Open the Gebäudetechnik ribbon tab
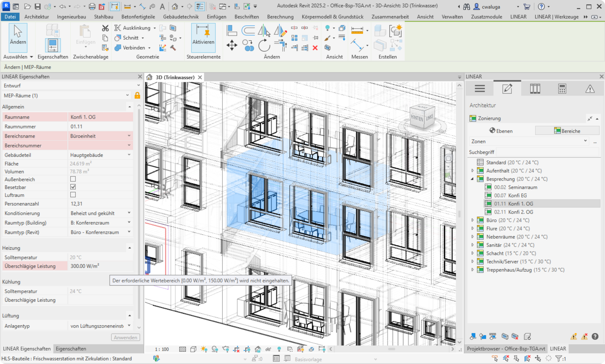605x364 pixels. coord(181,17)
